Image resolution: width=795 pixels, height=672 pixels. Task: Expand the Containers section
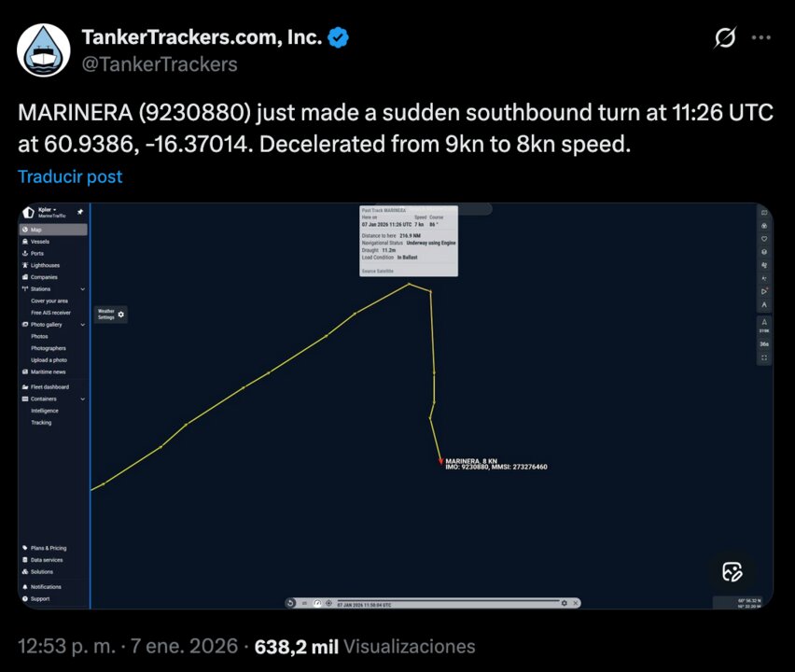click(82, 398)
